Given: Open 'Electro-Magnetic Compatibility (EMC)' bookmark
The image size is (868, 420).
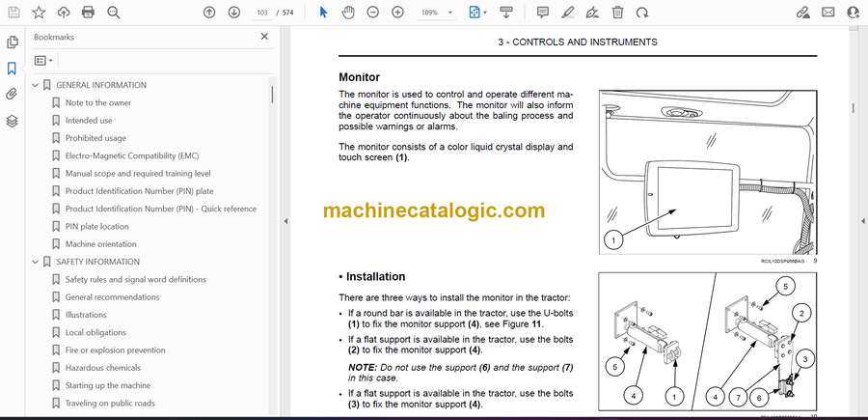Looking at the screenshot, I should tap(132, 155).
